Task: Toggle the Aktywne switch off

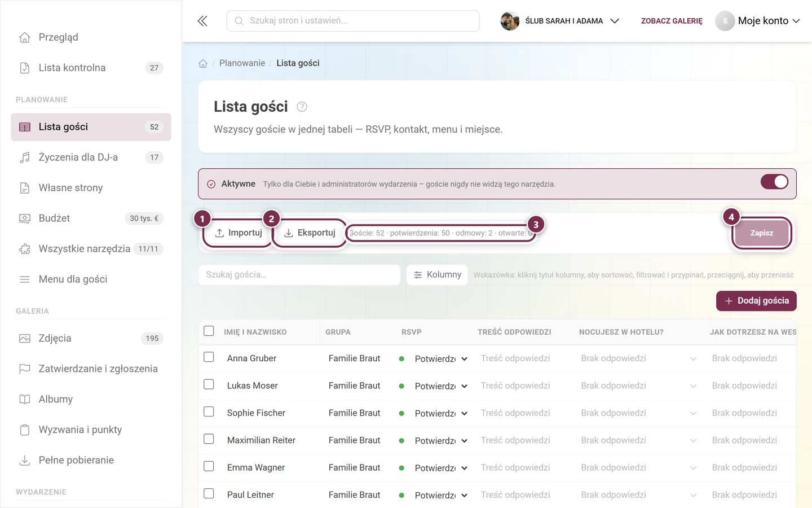Action: pos(774,182)
